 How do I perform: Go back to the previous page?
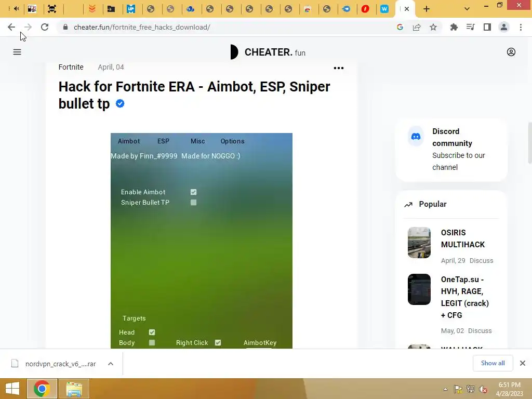click(11, 27)
